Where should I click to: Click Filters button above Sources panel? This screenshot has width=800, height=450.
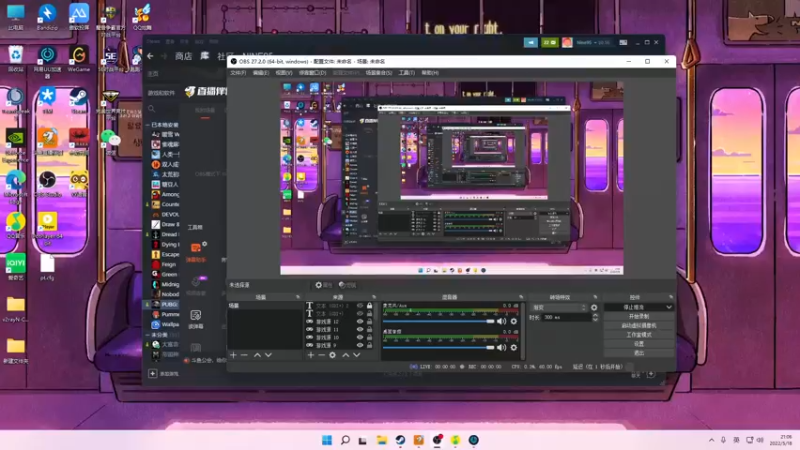click(x=347, y=285)
